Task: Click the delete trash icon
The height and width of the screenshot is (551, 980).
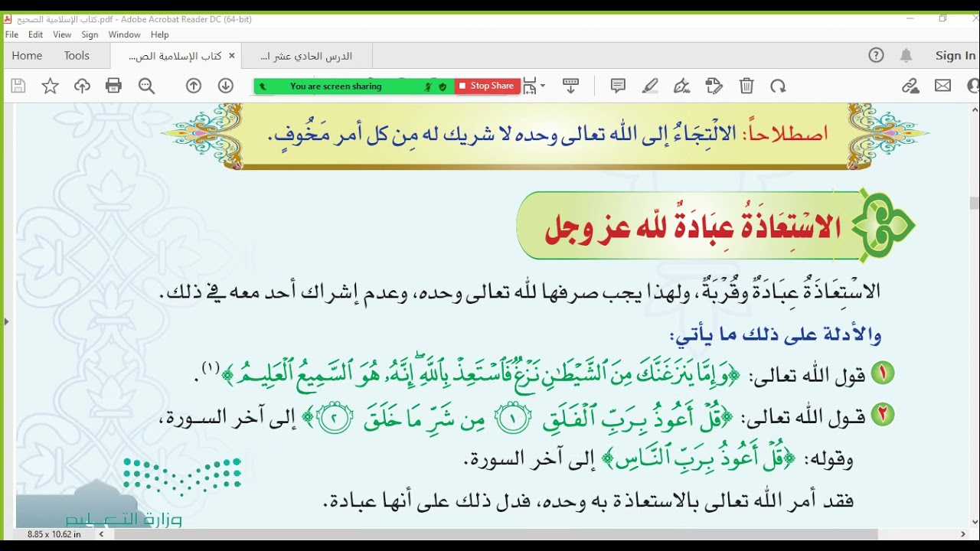Action: tap(746, 86)
